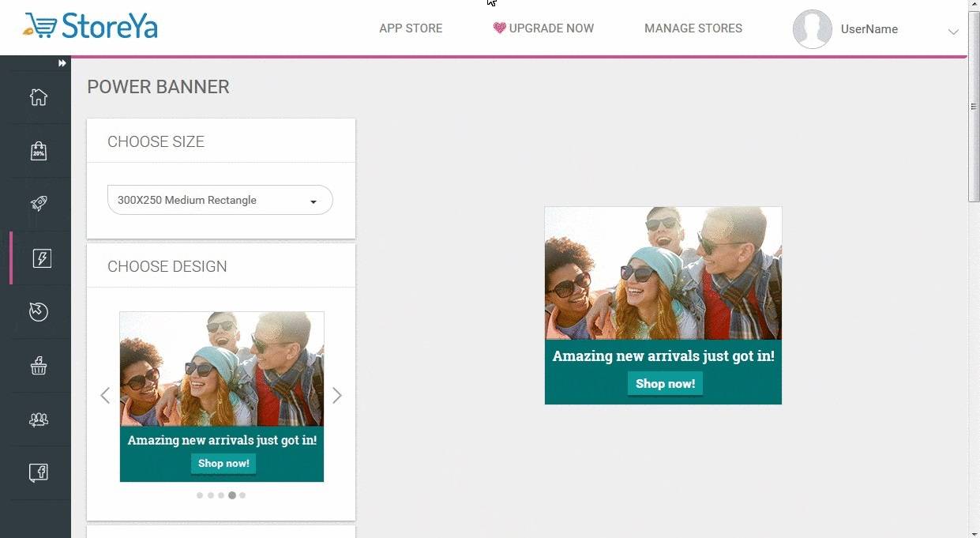Click Shop now! in the design thumbnail

pos(223,464)
